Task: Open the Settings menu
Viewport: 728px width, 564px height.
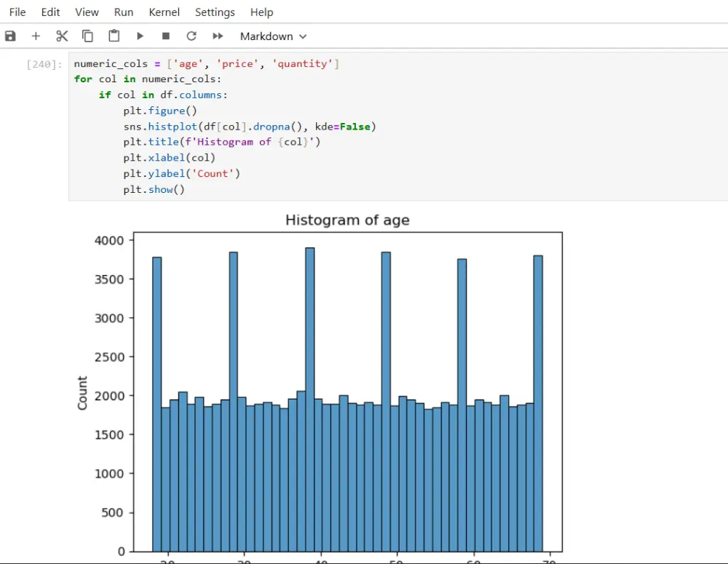Action: (x=215, y=12)
